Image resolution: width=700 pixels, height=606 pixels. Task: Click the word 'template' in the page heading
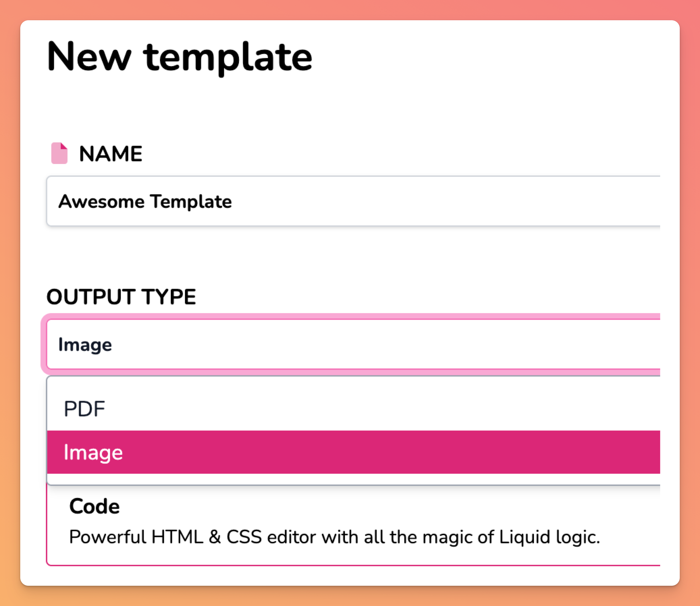(227, 57)
